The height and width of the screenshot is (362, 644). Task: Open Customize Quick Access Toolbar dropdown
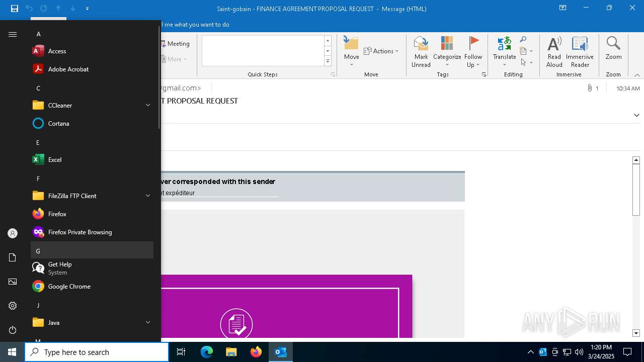87,9
